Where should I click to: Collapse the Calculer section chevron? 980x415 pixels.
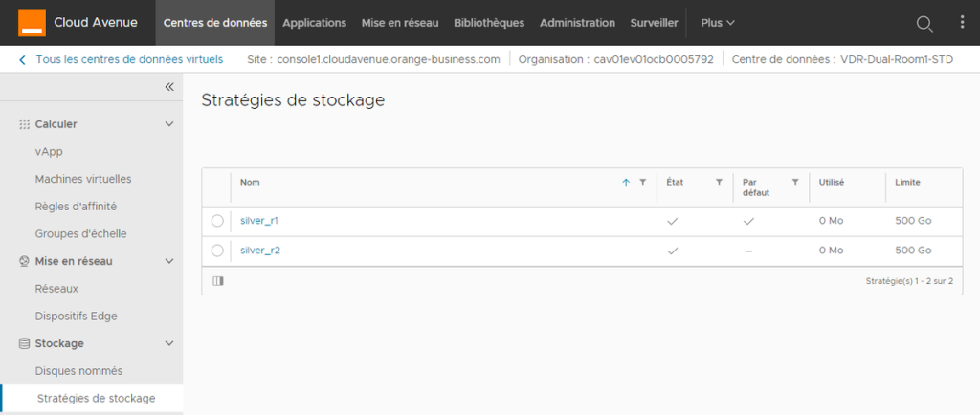point(168,124)
